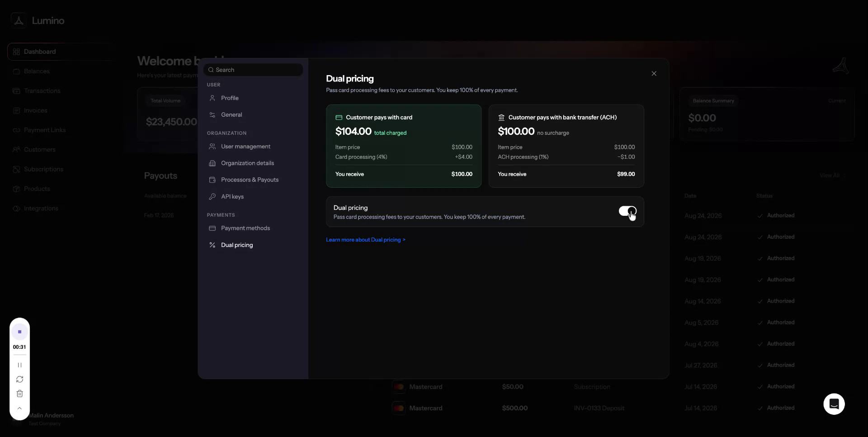
Task: Click the $500.00 Mastercard transaction amount
Action: pyautogui.click(x=514, y=408)
